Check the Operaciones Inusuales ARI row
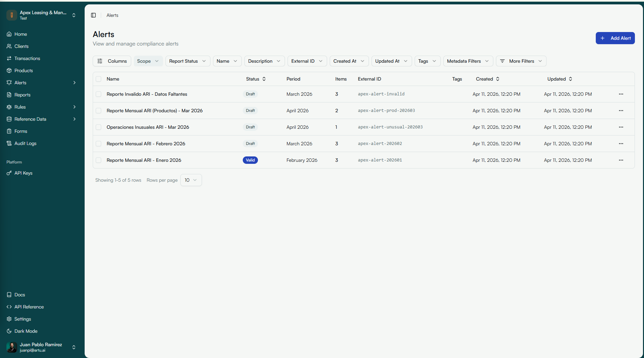644x358 pixels. [x=98, y=127]
